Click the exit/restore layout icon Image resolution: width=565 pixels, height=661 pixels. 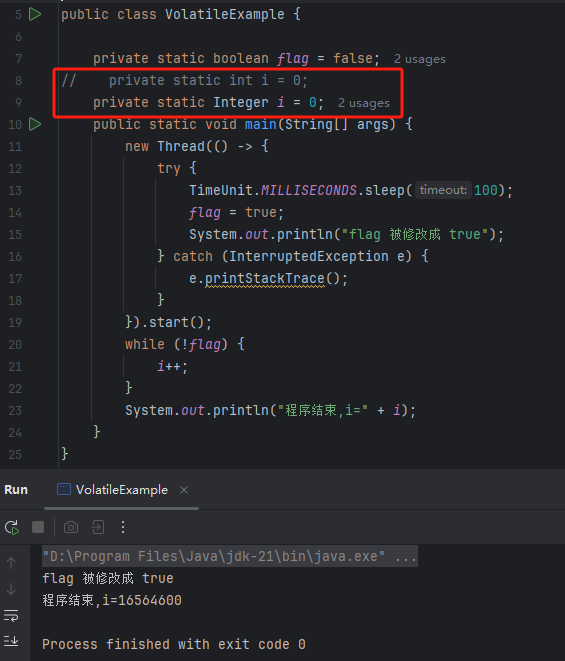[x=98, y=527]
